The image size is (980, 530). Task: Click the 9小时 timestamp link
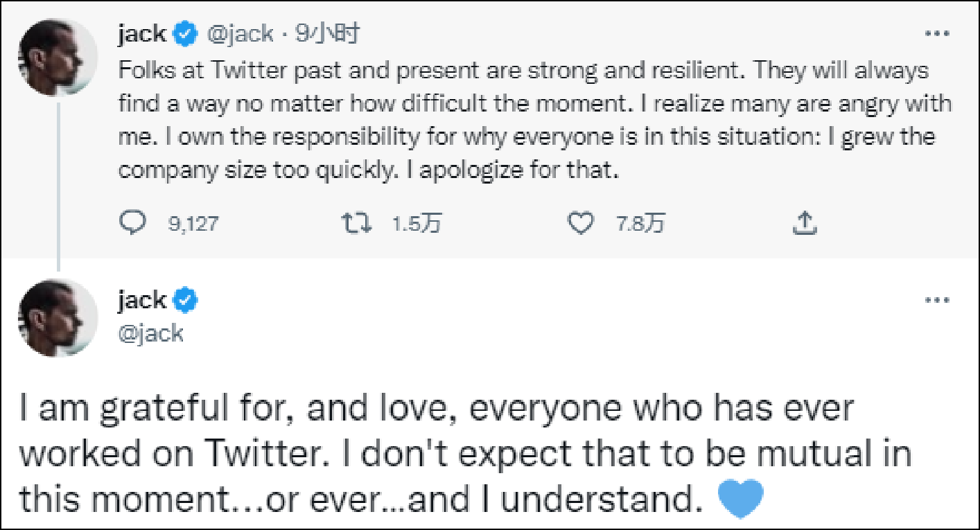326,33
